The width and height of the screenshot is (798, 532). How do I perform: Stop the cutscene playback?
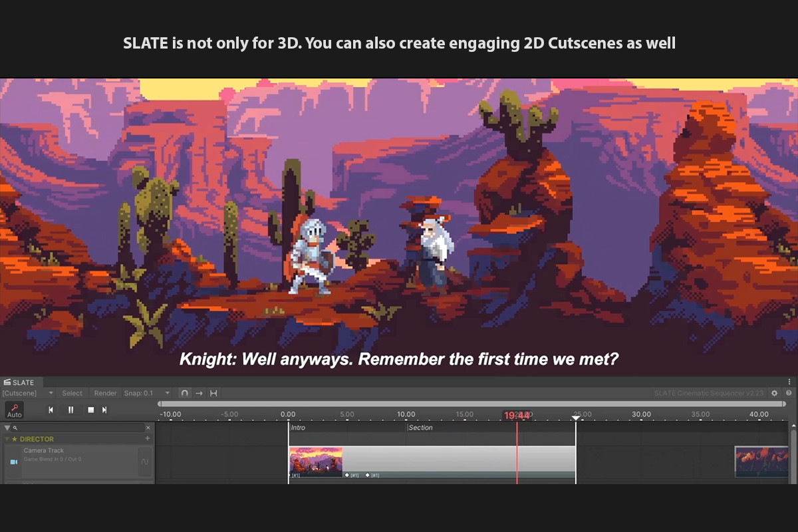coord(90,410)
